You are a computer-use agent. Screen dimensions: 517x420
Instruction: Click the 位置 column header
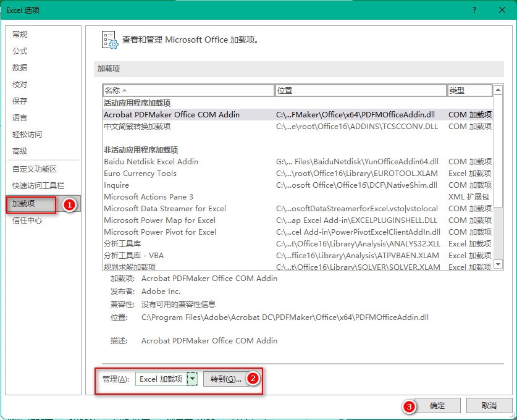point(360,91)
